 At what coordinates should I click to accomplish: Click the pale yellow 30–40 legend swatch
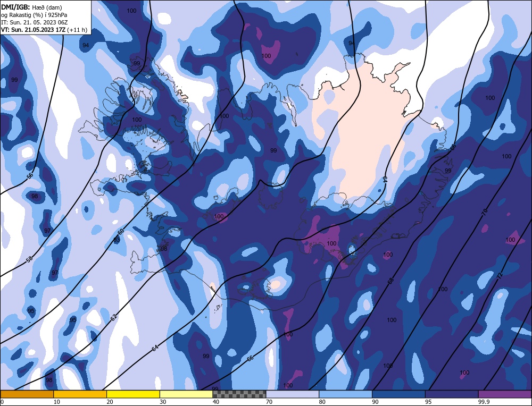[x=186, y=394]
